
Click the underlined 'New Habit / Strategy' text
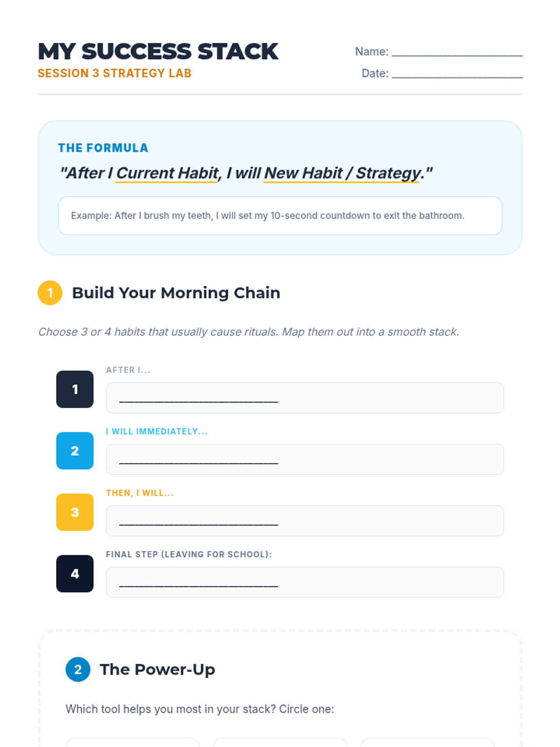click(x=342, y=173)
